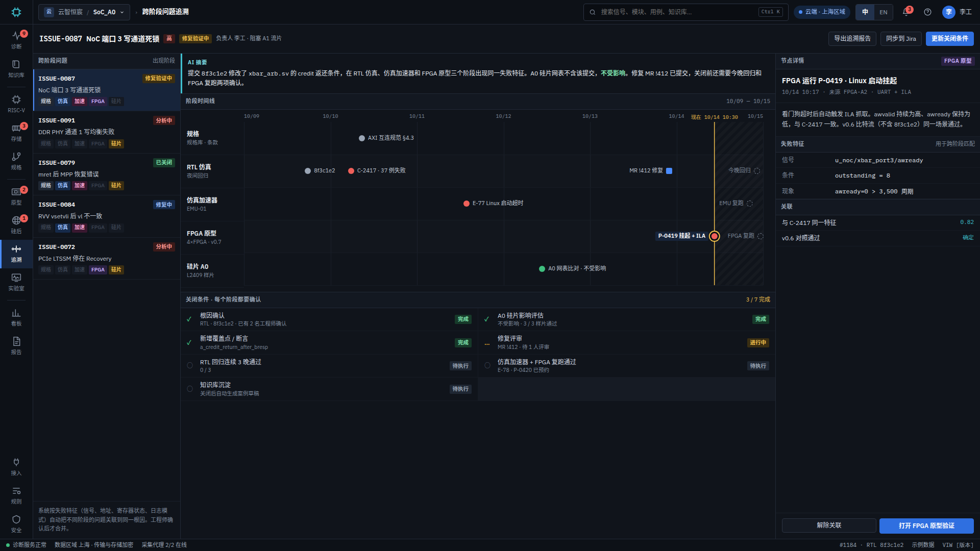
Task: Click 打开 FPGA 原型验证 button
Action: pos(926,525)
